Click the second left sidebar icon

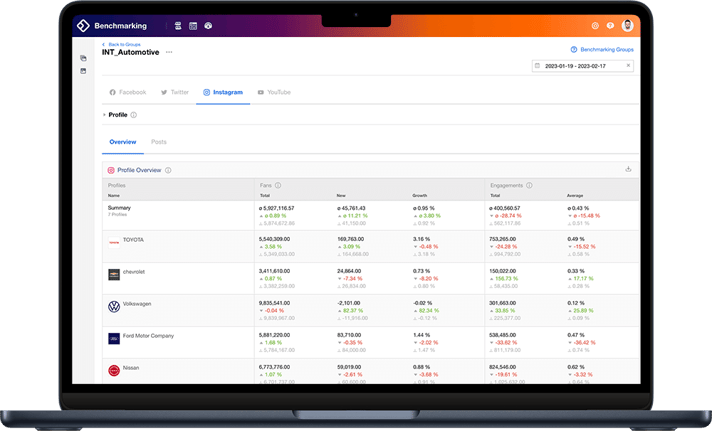(x=83, y=71)
